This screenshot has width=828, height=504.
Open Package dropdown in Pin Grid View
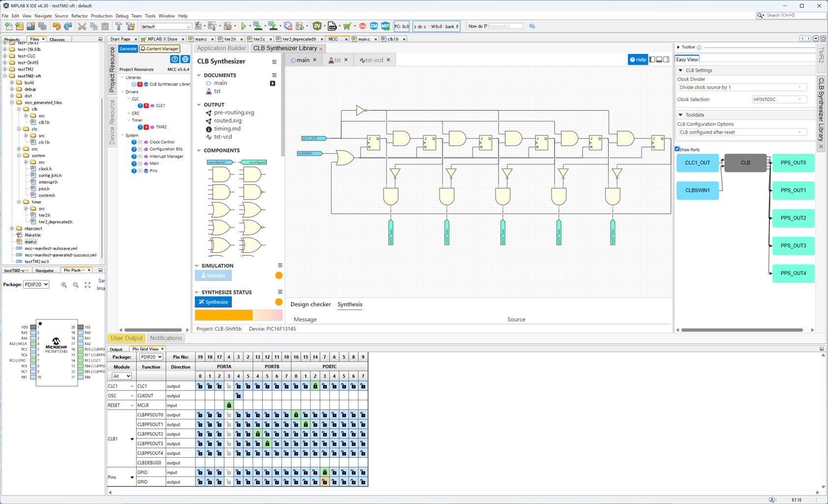151,357
